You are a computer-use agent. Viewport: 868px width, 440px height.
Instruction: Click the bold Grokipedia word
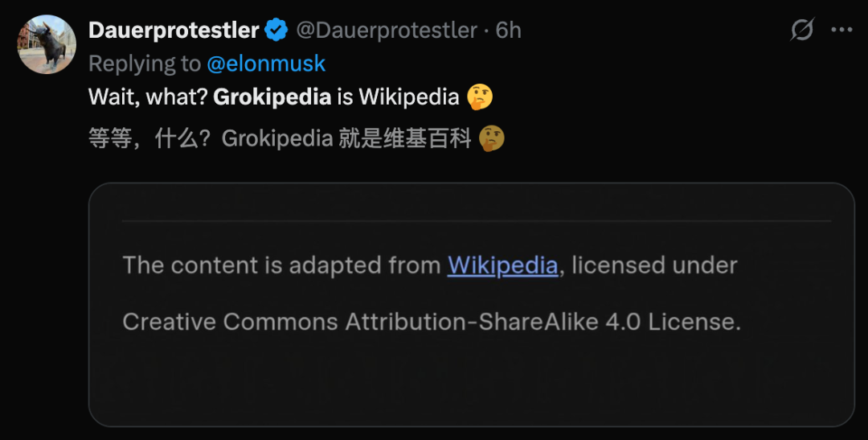[272, 97]
